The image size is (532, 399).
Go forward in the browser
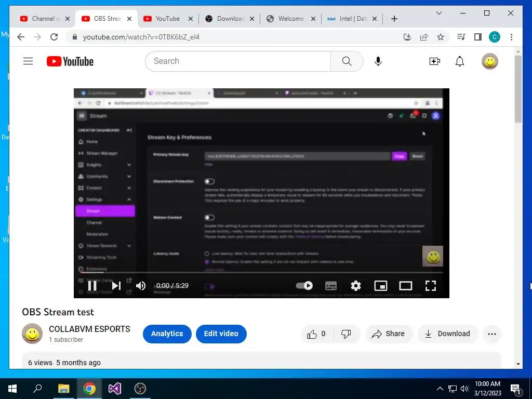point(37,37)
